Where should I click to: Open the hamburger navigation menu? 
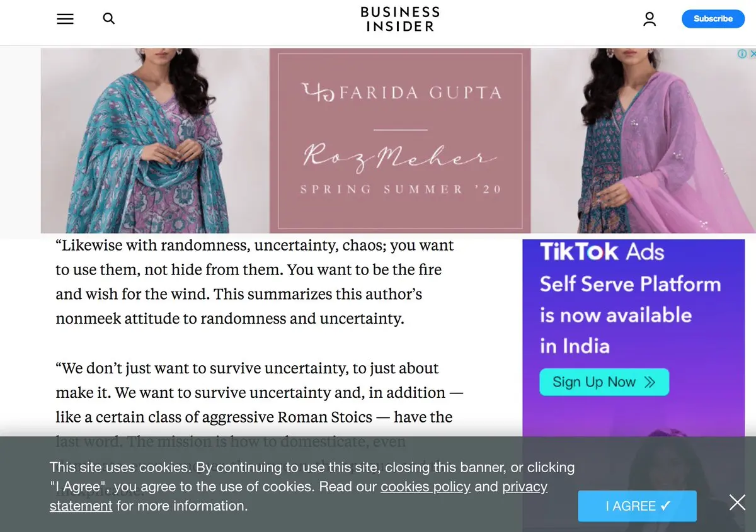pyautogui.click(x=65, y=19)
